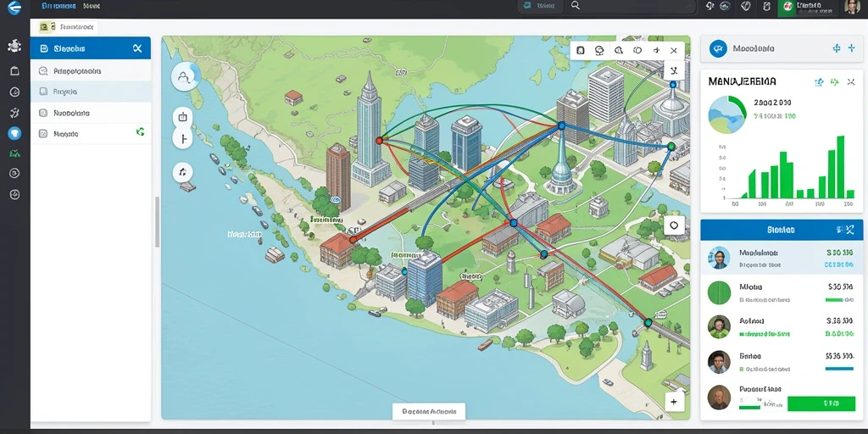Click the green button in bottom list row

point(821,403)
